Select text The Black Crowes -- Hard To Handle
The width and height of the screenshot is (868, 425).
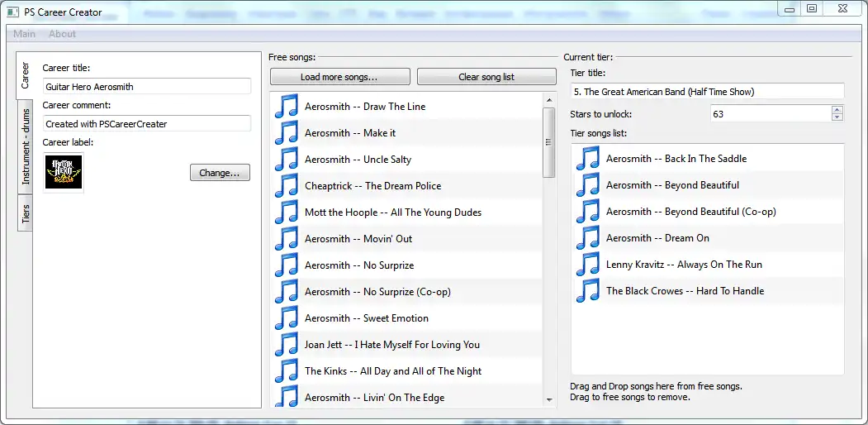point(685,291)
